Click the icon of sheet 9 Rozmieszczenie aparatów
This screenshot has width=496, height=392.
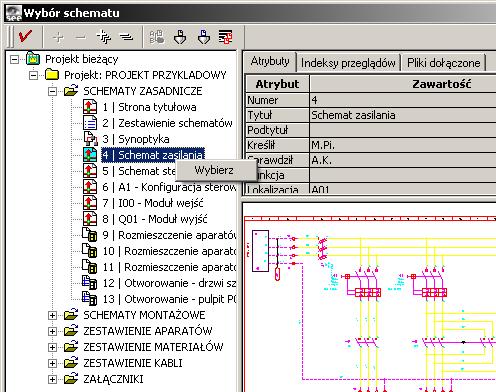pos(90,235)
